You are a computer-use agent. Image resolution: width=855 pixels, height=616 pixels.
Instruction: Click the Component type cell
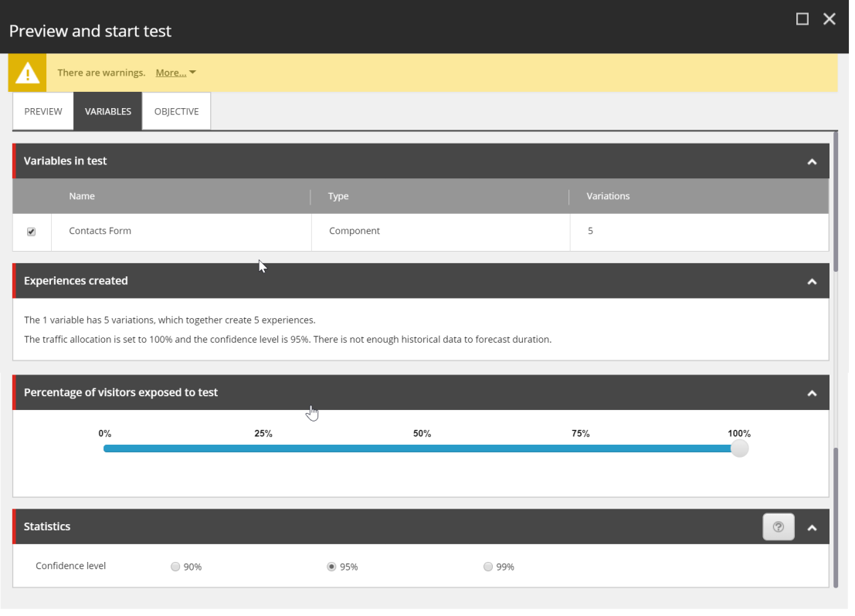(440, 231)
